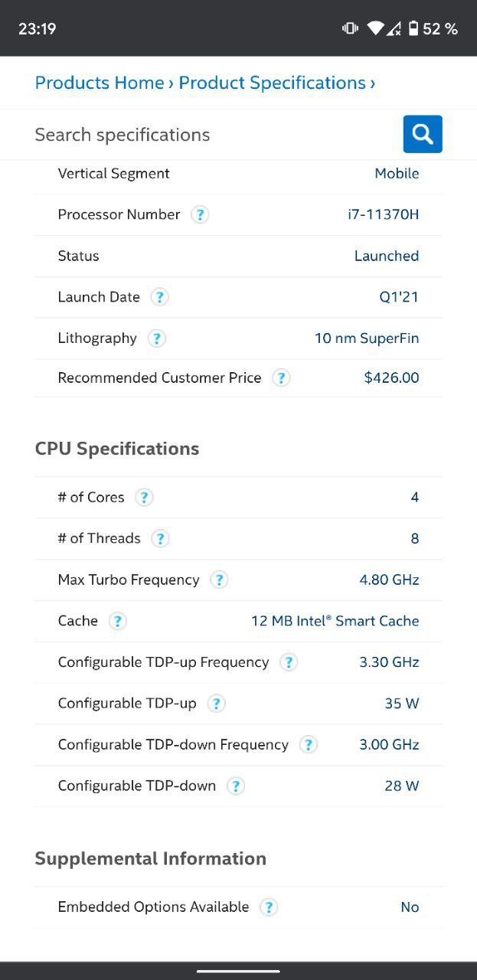Show info for Recommended Customer Price
Viewport: 477px width, 980px height.
click(x=281, y=378)
